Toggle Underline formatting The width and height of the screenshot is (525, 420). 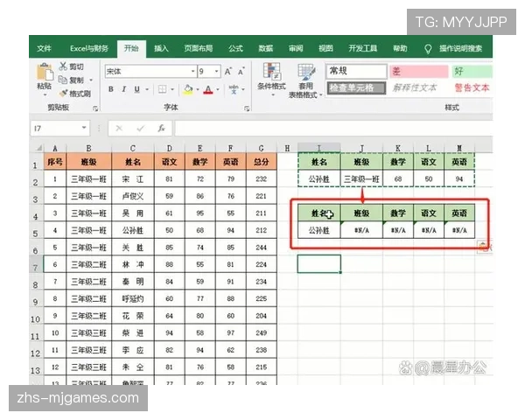tap(136, 89)
